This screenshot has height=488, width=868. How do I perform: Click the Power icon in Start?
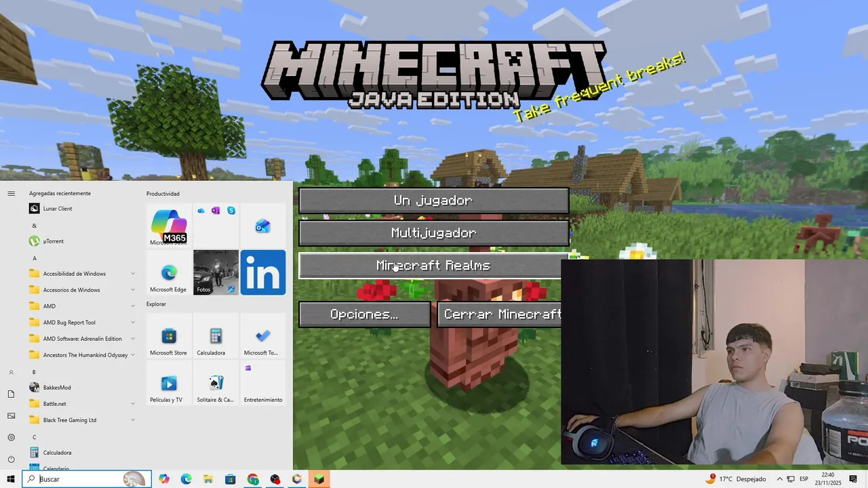(11, 460)
